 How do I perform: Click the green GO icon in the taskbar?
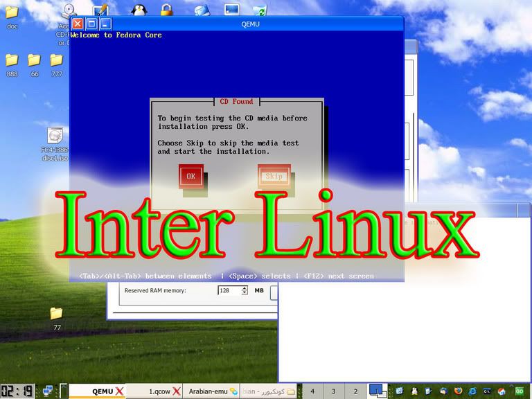click(520, 391)
